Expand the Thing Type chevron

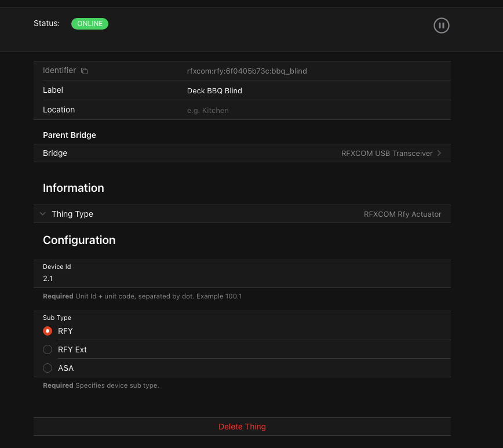tap(42, 214)
